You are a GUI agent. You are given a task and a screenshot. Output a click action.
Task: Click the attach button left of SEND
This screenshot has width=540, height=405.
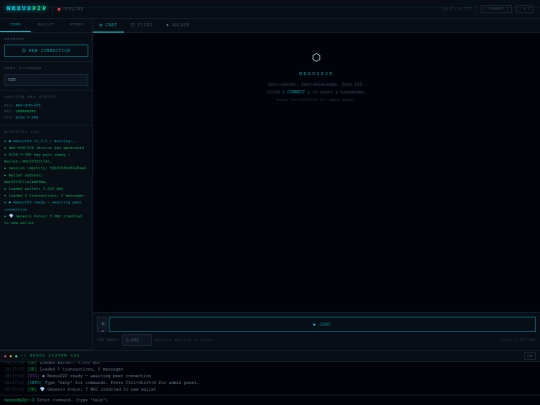(102, 324)
